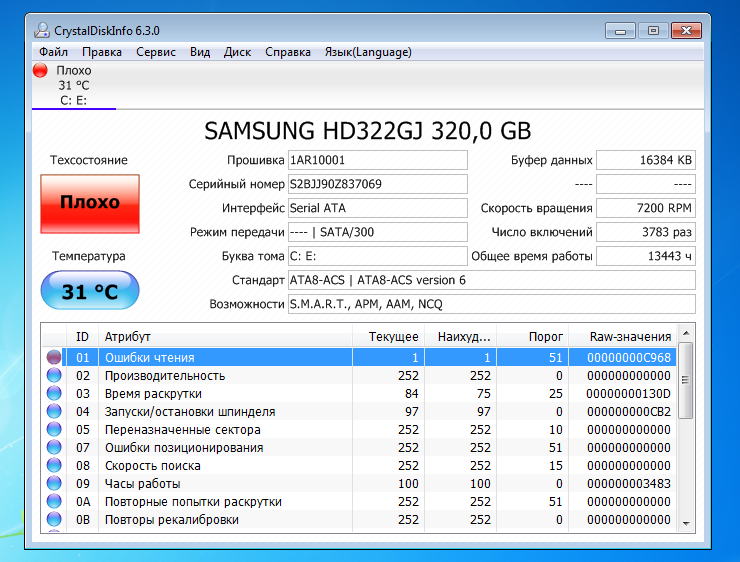The height and width of the screenshot is (562, 740).
Task: Click the serial number field S2BJJ90Z837069
Action: click(378, 184)
